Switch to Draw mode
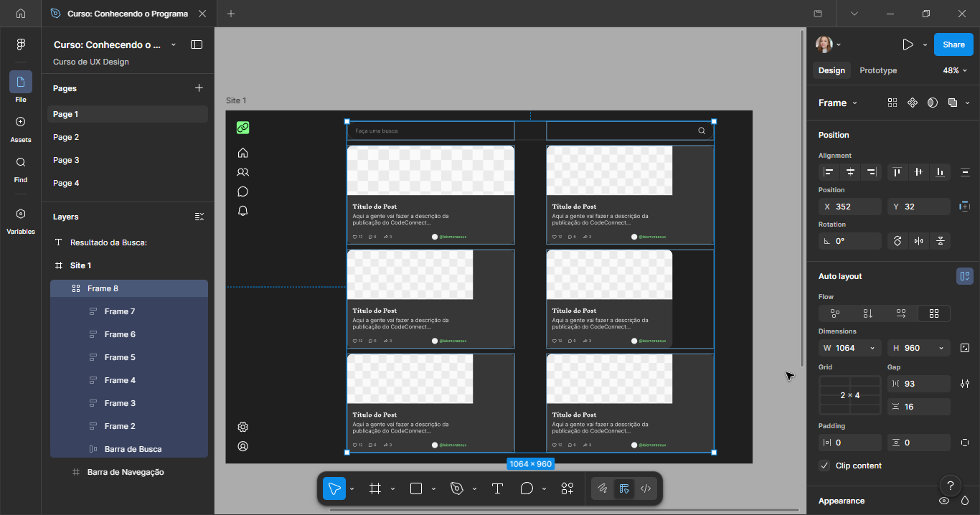 (603, 488)
